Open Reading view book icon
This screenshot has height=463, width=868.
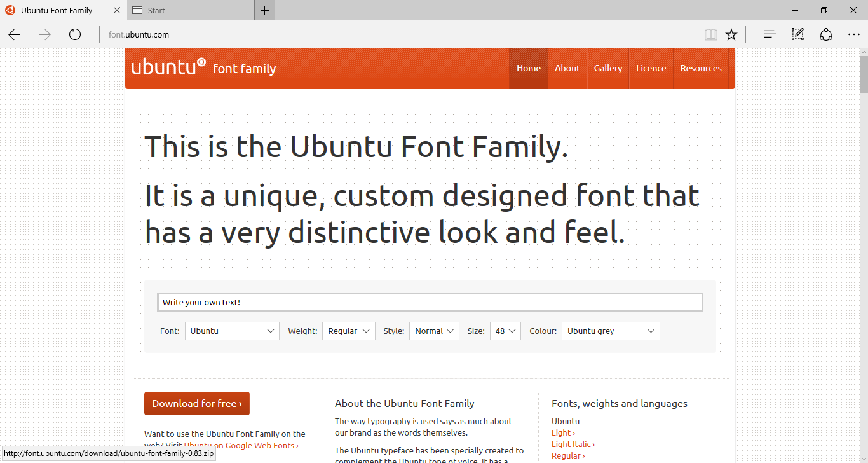pos(711,34)
